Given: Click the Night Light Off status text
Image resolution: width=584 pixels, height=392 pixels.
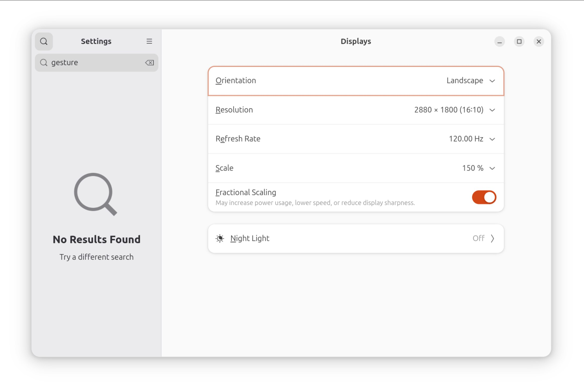Looking at the screenshot, I should 478,238.
